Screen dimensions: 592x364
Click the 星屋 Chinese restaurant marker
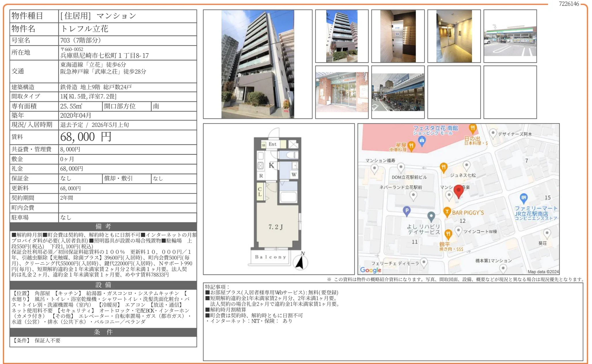click(411, 145)
